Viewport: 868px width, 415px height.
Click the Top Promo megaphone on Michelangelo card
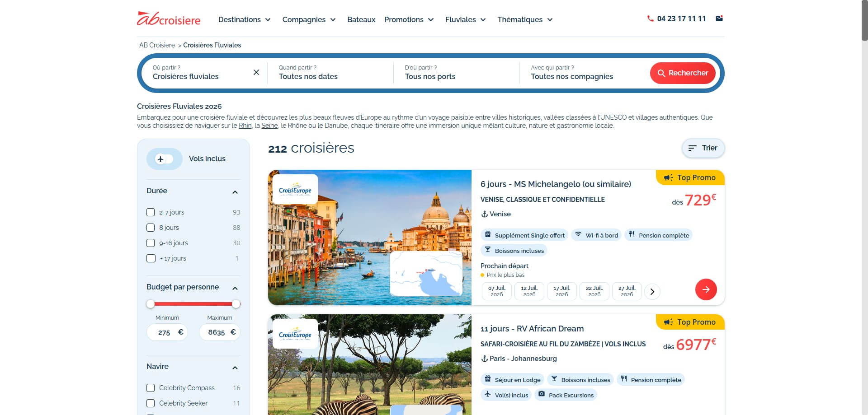(x=668, y=177)
